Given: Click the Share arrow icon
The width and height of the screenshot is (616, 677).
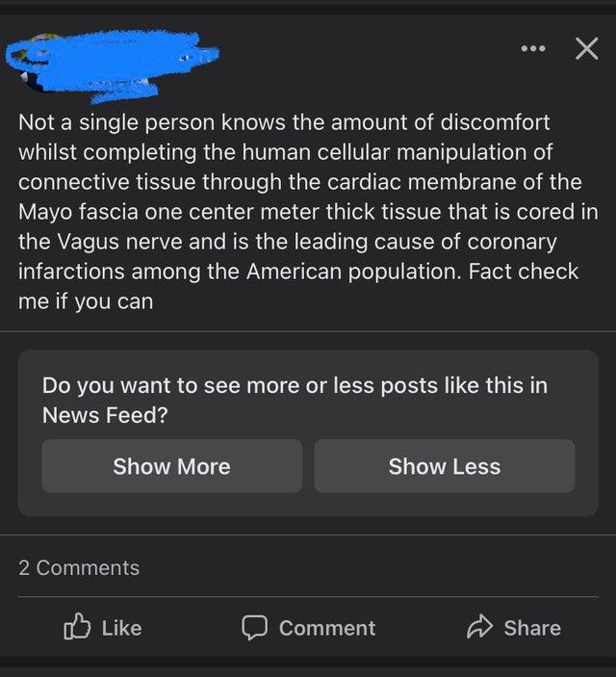Looking at the screenshot, I should click(479, 627).
